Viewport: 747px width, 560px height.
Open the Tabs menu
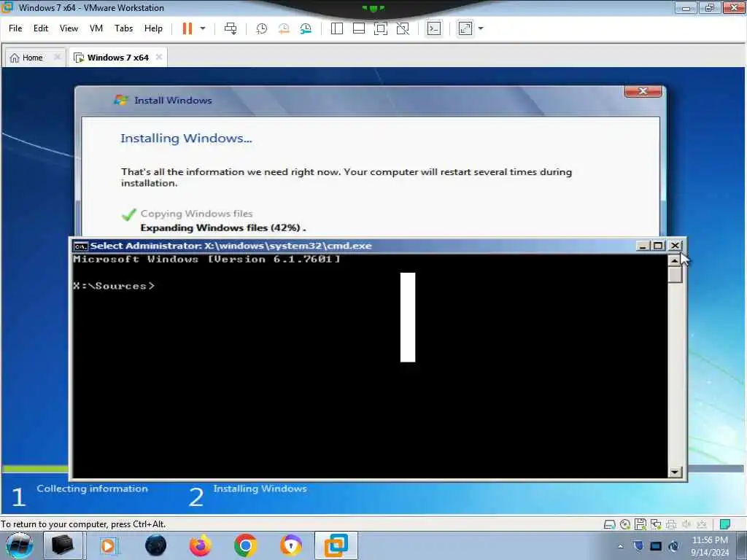pos(123,28)
